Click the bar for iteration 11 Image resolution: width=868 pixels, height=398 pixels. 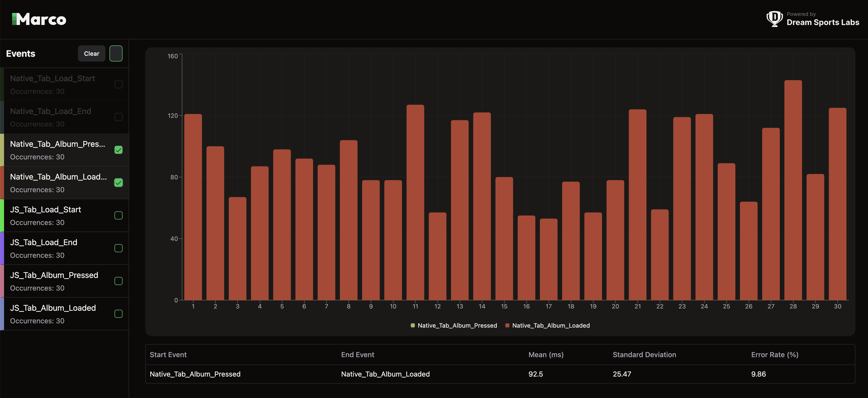coord(415,202)
